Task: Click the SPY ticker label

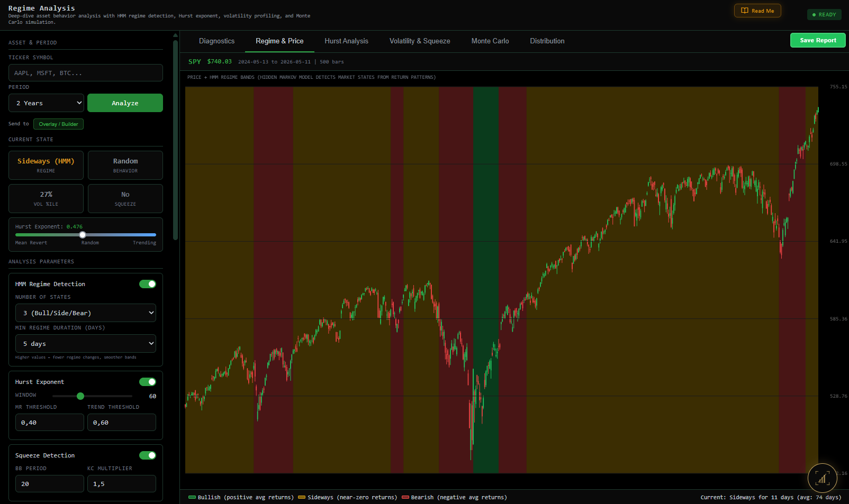Action: point(195,62)
